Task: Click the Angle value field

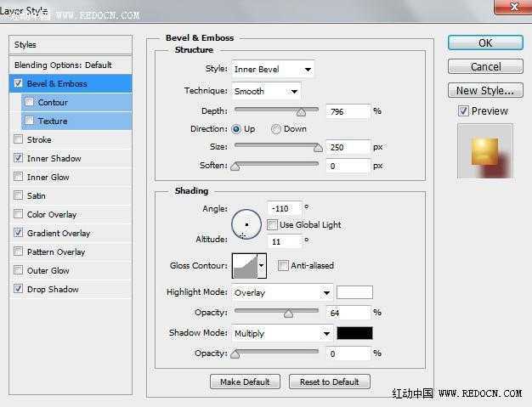Action: coord(285,208)
